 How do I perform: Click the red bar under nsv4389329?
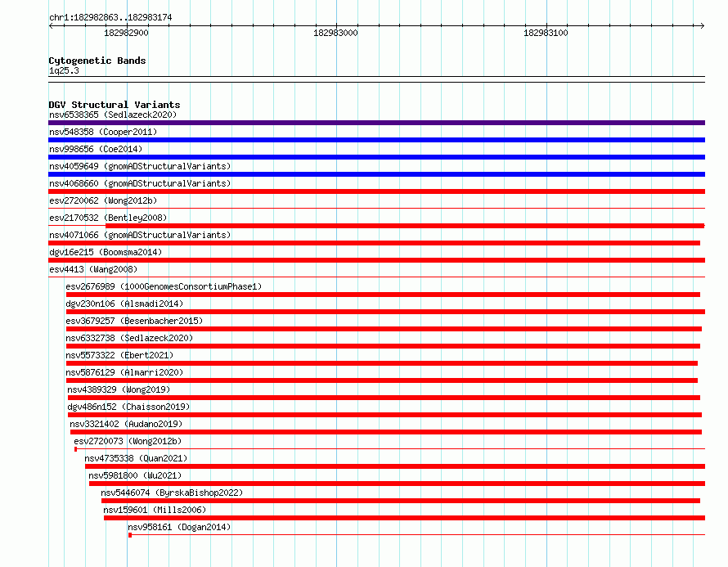(384, 398)
